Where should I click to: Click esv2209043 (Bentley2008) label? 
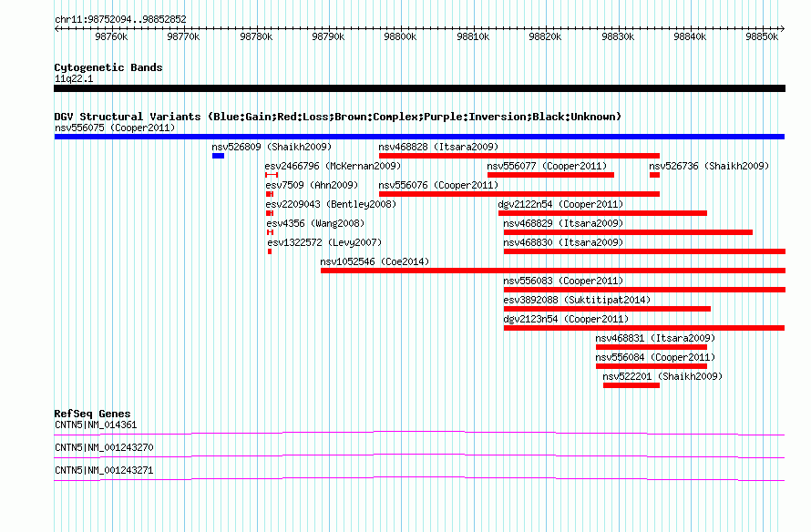pyautogui.click(x=331, y=204)
